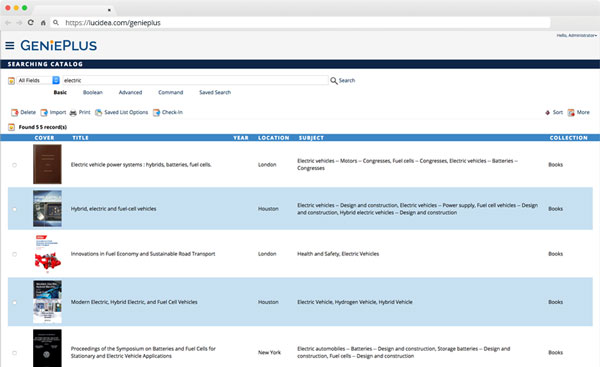
Task: Switch to the Advanced search tab
Action: coord(130,92)
